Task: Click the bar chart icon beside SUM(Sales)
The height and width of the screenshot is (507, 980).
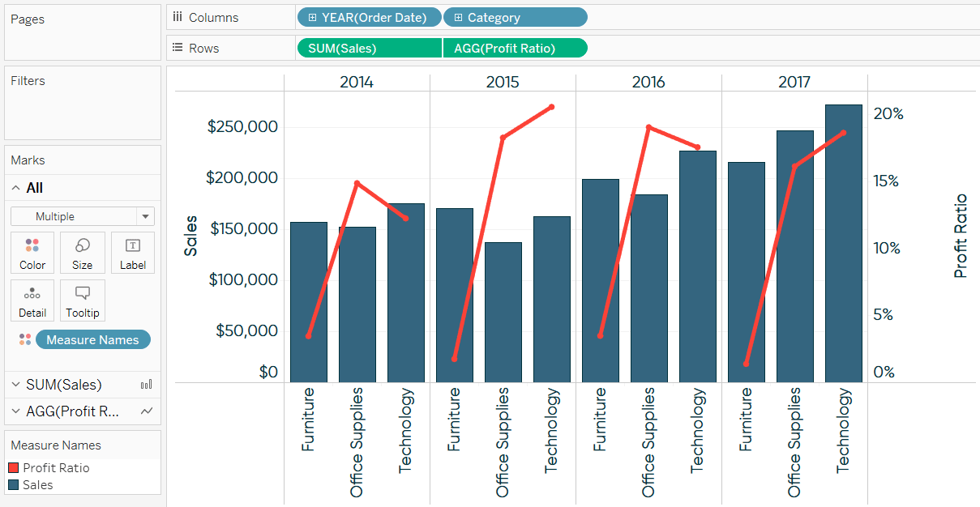Action: (x=146, y=384)
